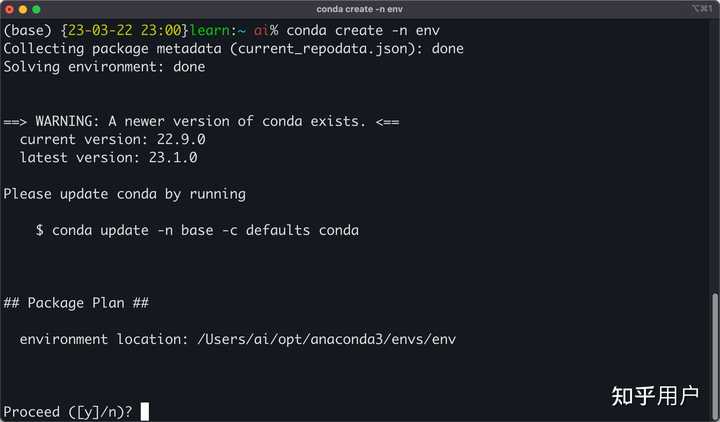The image size is (720, 422).
Task: Click the block cursor after Proceed prompt
Action: [145, 411]
